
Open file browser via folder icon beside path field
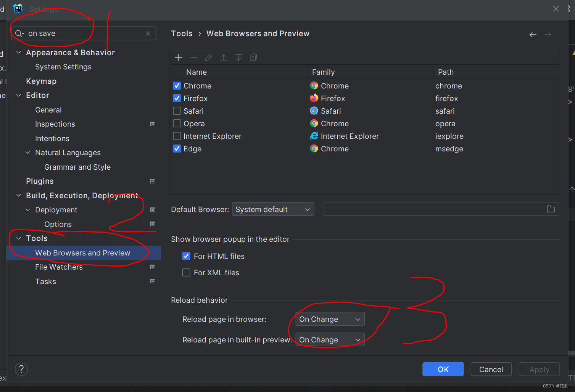click(x=551, y=209)
